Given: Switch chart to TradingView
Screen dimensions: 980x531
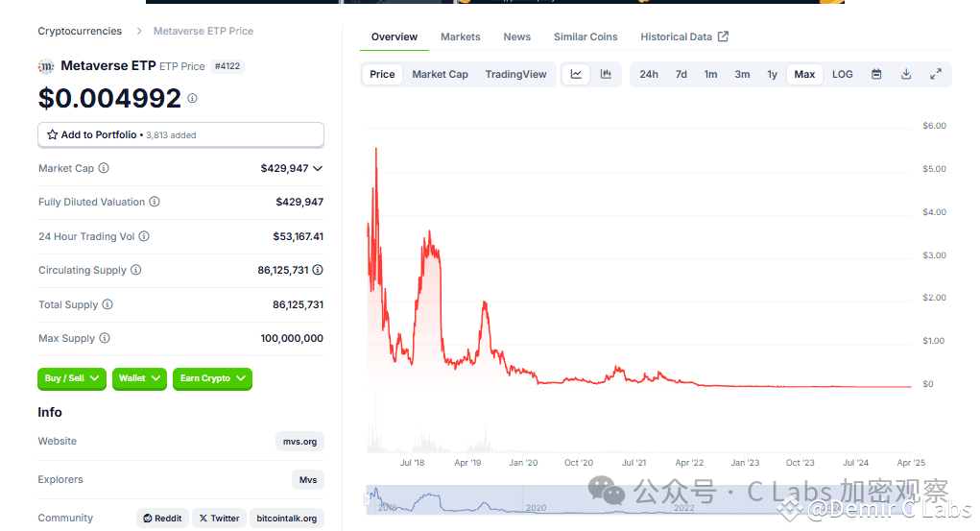Looking at the screenshot, I should pyautogui.click(x=515, y=74).
